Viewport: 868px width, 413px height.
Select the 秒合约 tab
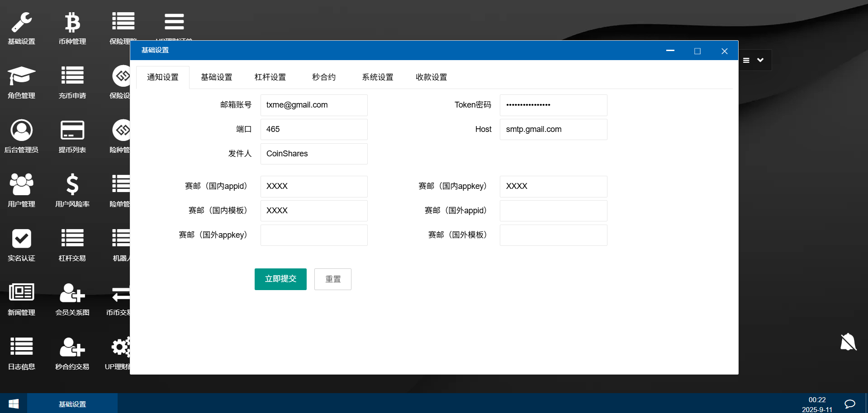pyautogui.click(x=324, y=77)
